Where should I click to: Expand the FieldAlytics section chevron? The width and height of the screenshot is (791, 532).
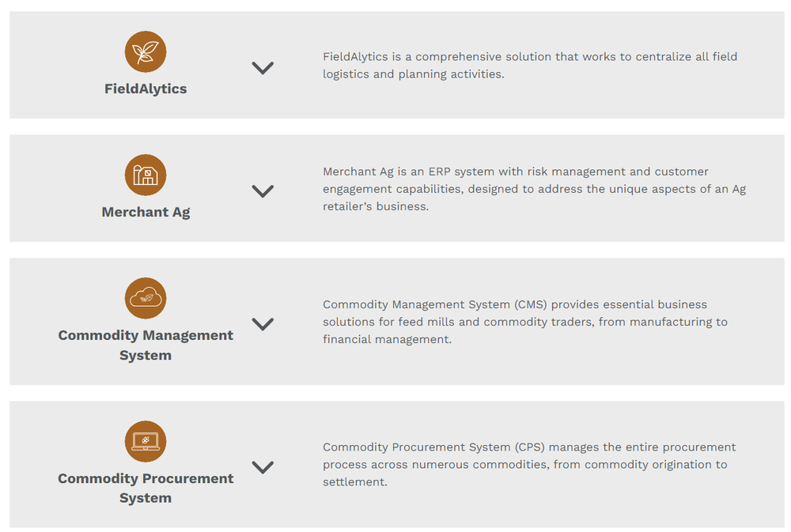[x=263, y=68]
